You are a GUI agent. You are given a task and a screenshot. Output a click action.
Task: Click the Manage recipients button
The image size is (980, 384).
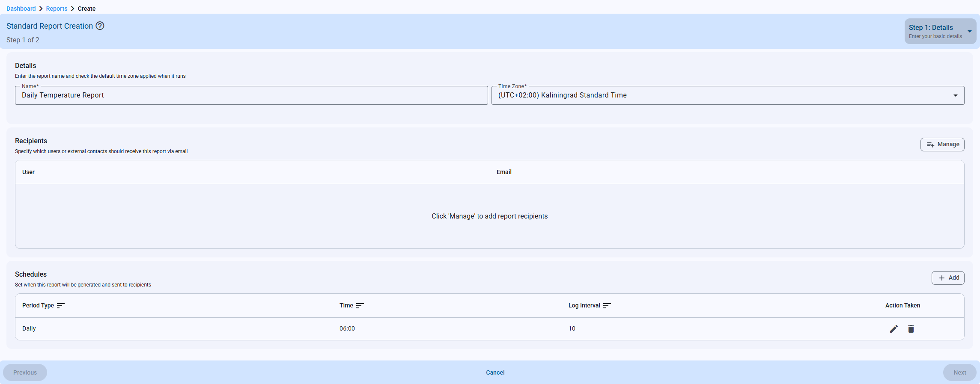942,145
